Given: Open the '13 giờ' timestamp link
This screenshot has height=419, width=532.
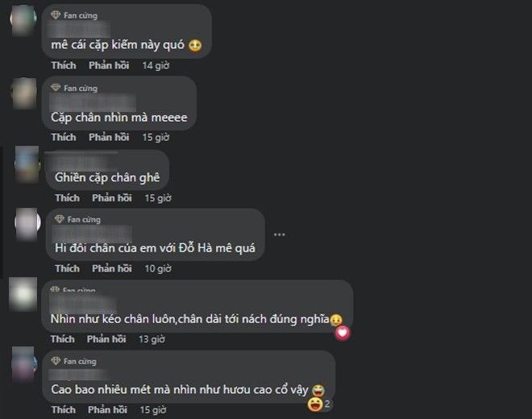Looking at the screenshot, I should click(x=152, y=339).
